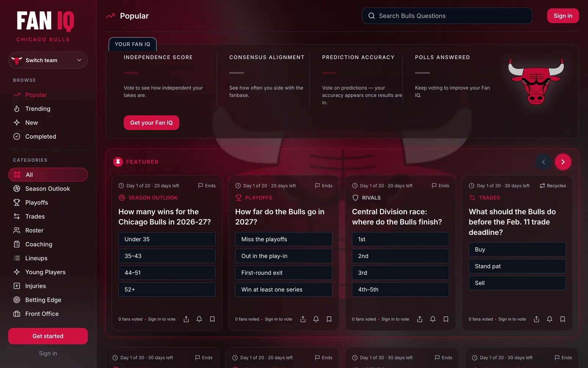Open the Betting Edge category
Image resolution: width=588 pixels, height=368 pixels.
48,300
